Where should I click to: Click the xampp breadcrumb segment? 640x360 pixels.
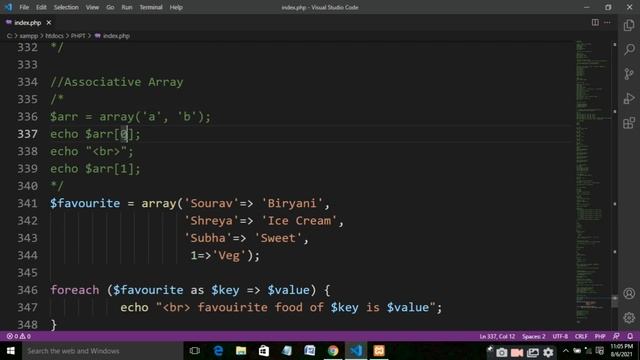tap(29, 36)
